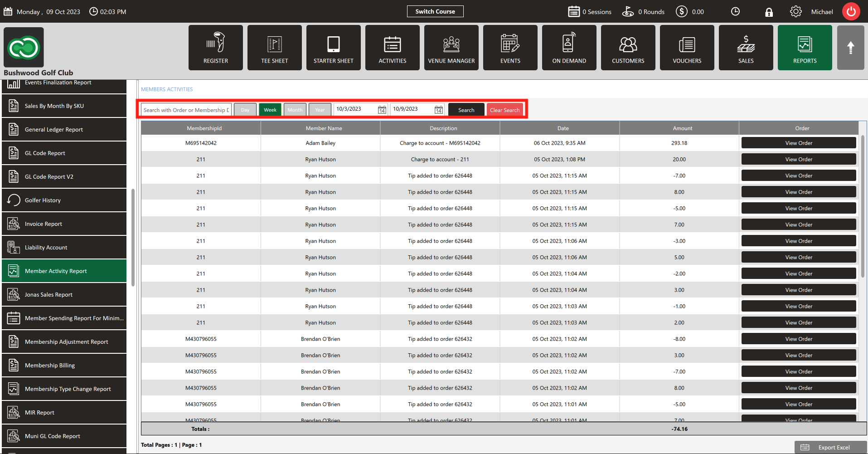Open the settings gear icon

(796, 11)
